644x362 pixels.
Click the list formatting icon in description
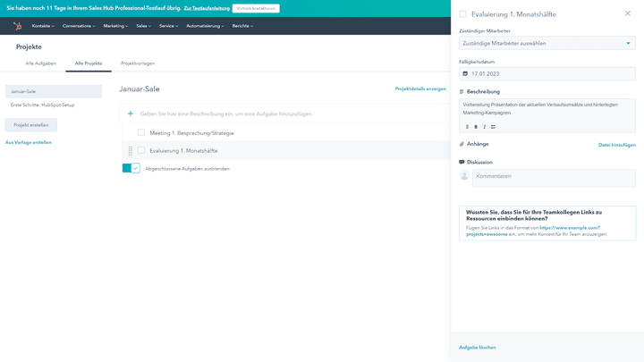click(493, 127)
